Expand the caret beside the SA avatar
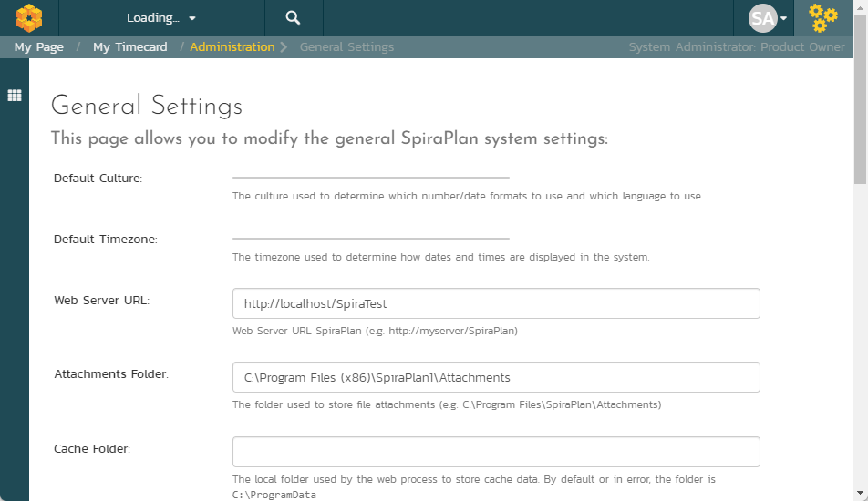The width and height of the screenshot is (868, 501). 783,18
